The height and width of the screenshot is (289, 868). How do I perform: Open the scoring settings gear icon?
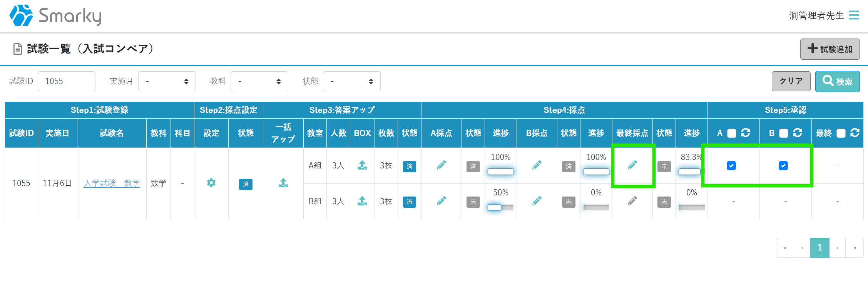point(211,183)
